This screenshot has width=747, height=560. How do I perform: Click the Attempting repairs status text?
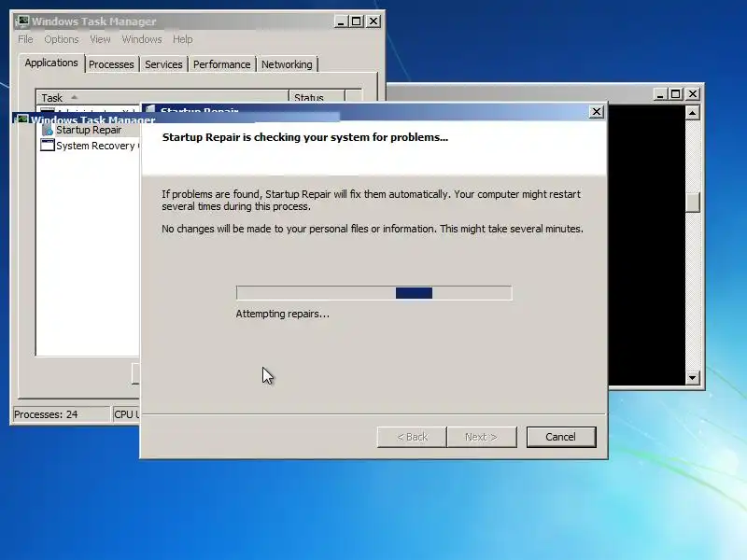(x=282, y=314)
